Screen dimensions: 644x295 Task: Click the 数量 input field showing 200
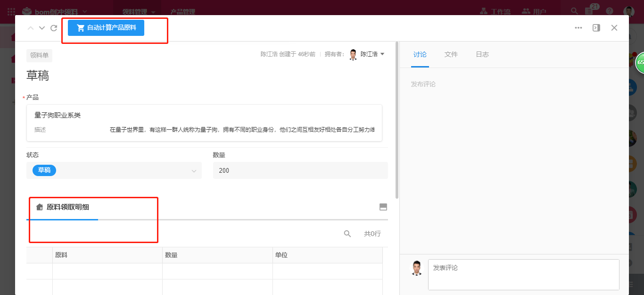[300, 170]
